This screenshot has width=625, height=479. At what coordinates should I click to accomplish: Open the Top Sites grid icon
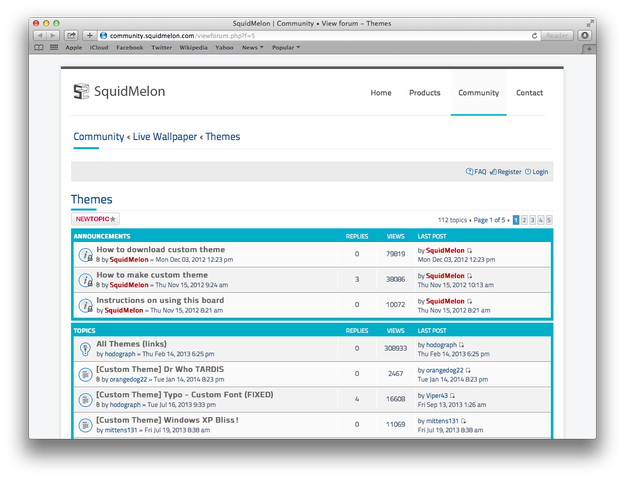coord(54,47)
